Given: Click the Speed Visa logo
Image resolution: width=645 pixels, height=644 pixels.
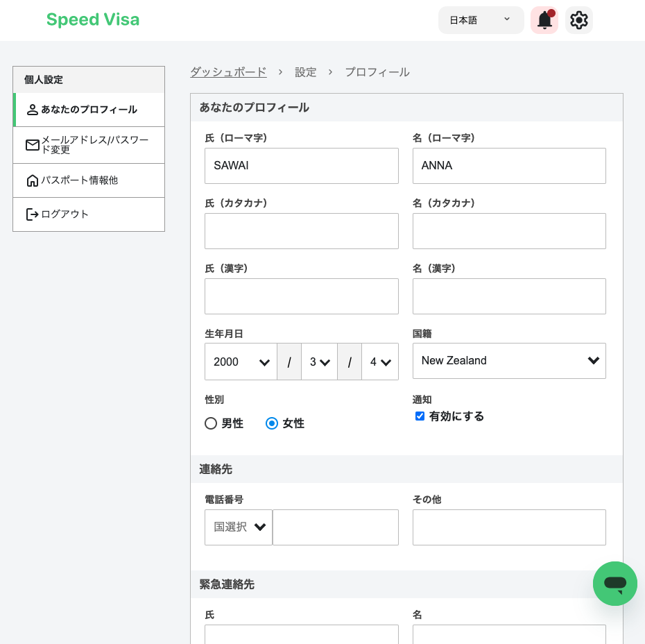Looking at the screenshot, I should (x=92, y=19).
